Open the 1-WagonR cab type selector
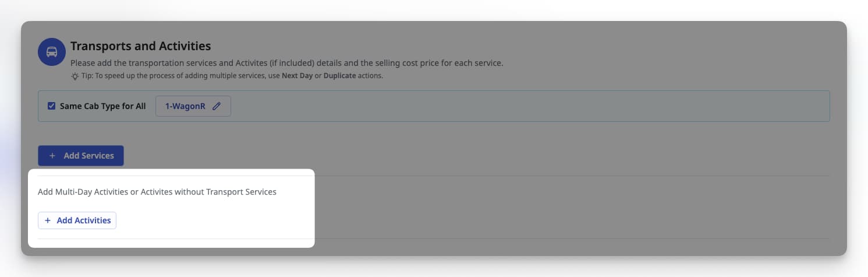 click(x=185, y=106)
